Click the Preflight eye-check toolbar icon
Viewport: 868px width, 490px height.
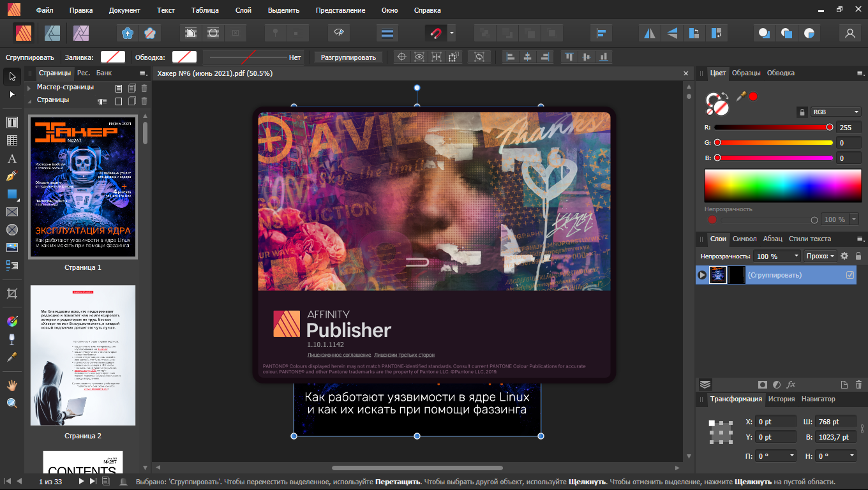click(339, 33)
